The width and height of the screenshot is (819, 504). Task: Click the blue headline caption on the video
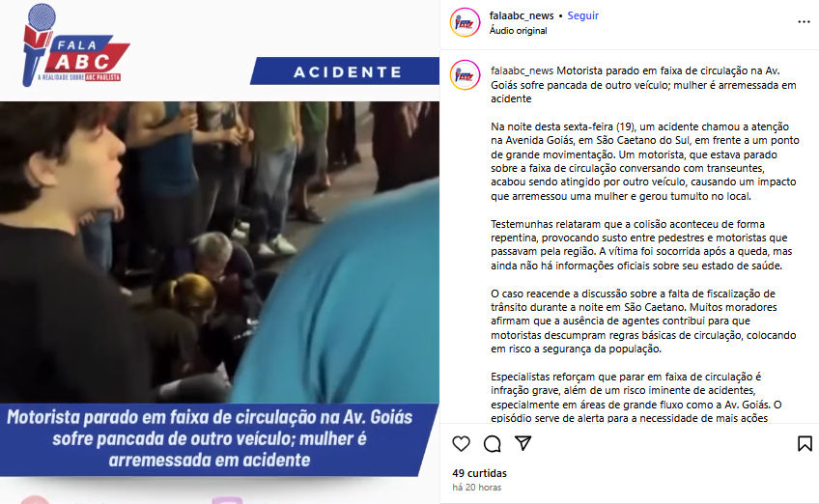210,438
